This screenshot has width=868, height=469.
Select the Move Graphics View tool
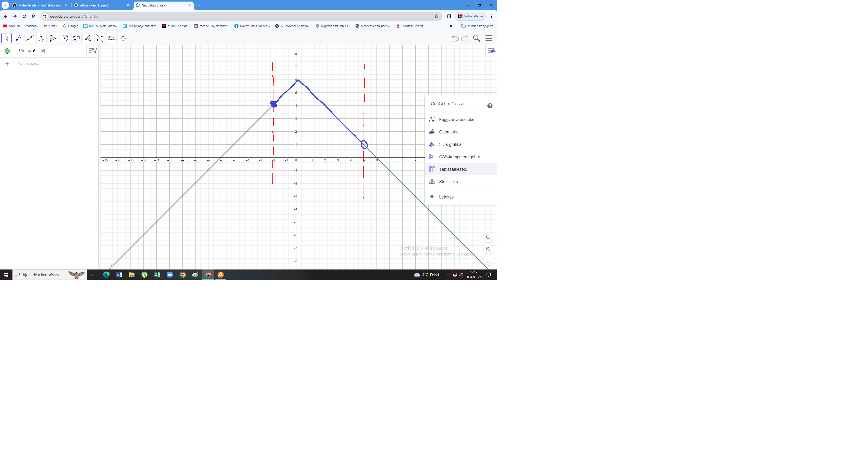(x=123, y=38)
